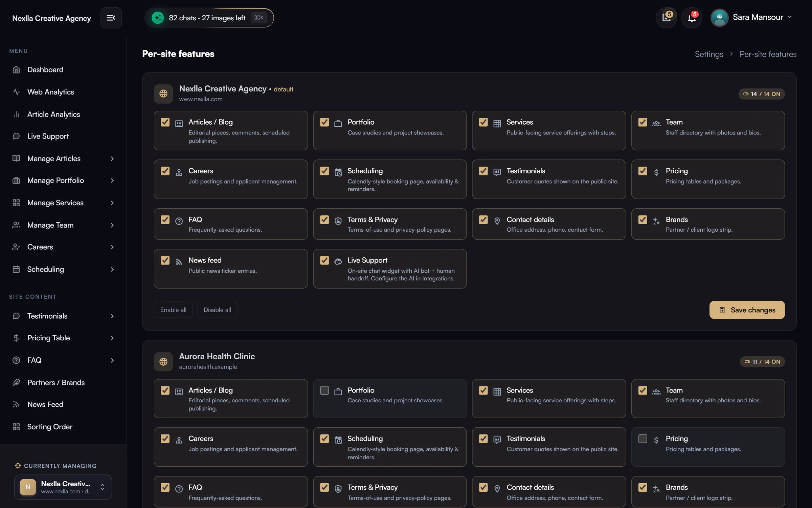The height and width of the screenshot is (508, 812).
Task: Open the Dashboard menu item
Action: pos(63,70)
